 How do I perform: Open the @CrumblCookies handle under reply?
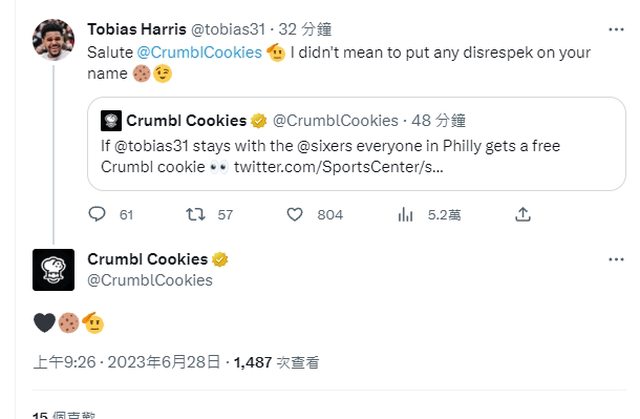(150, 280)
